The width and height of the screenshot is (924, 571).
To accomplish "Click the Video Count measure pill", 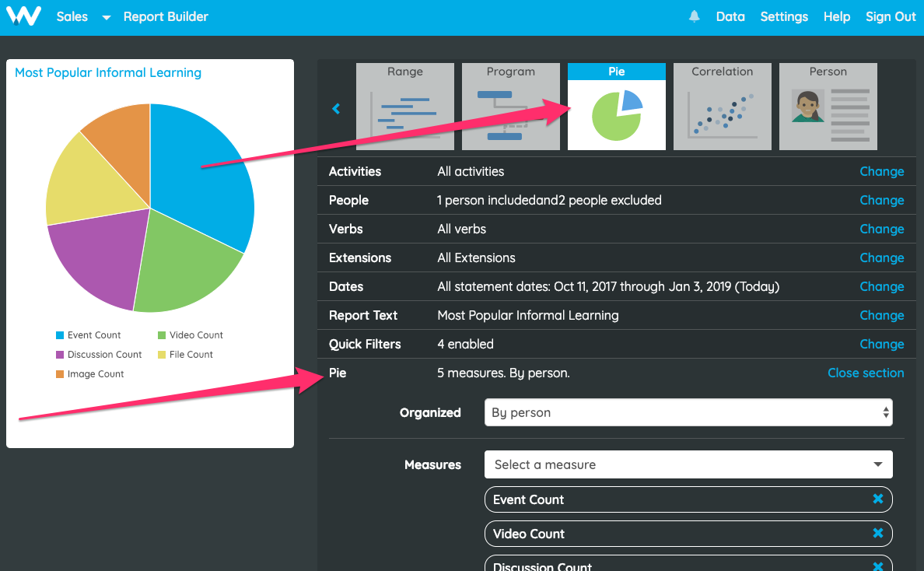I will tap(688, 534).
